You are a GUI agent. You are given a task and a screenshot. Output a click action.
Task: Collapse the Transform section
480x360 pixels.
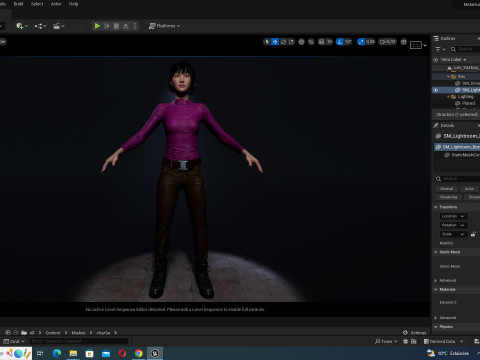tap(435, 207)
